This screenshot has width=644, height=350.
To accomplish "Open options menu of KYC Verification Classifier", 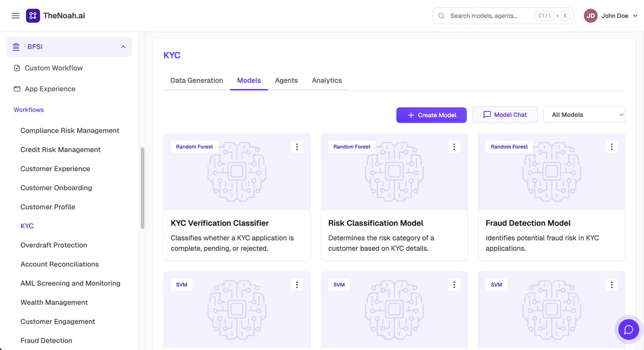I will click(297, 146).
